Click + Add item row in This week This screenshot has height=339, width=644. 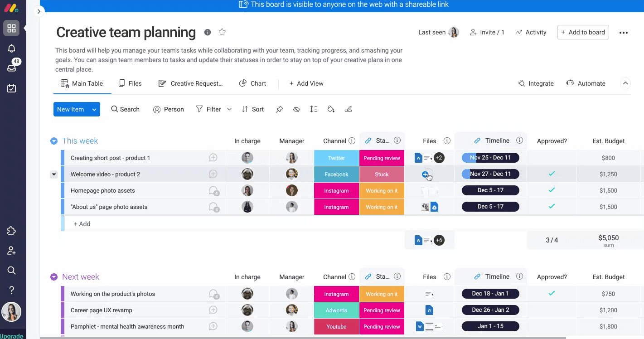(x=82, y=224)
